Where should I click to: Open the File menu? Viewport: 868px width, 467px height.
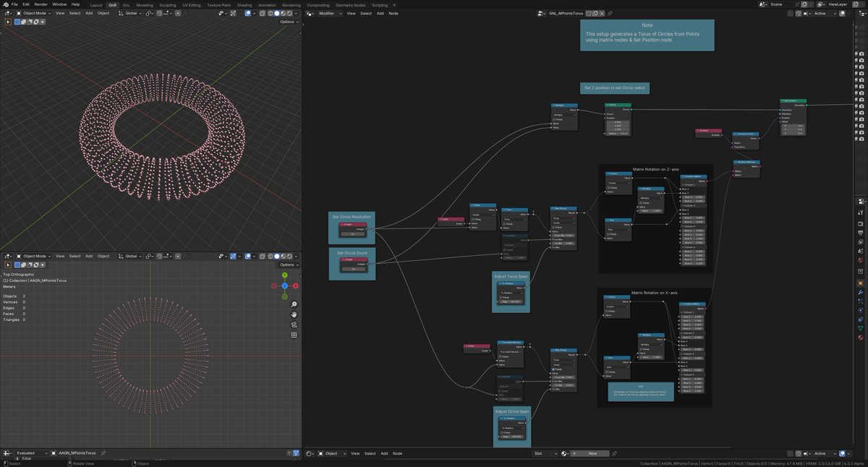click(14, 4)
